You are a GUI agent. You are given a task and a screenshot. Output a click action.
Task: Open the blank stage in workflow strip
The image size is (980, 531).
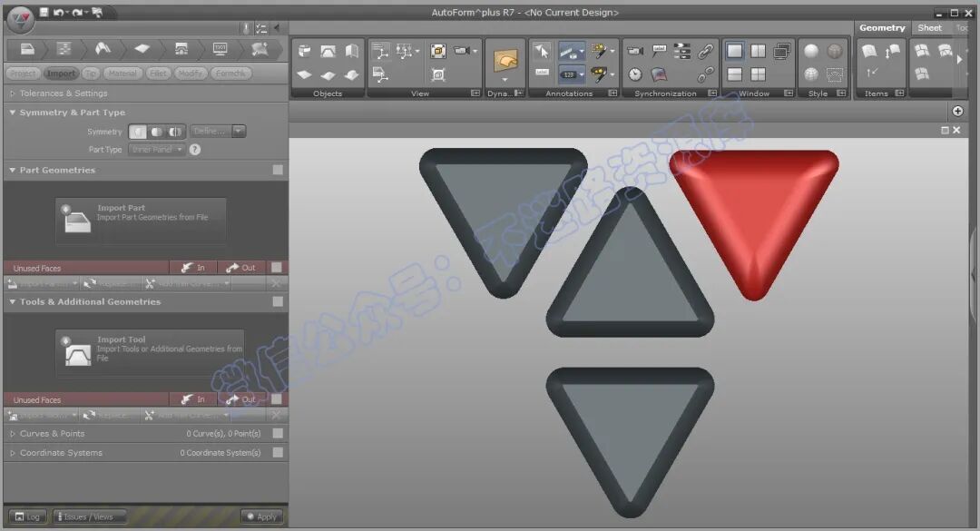point(142,49)
